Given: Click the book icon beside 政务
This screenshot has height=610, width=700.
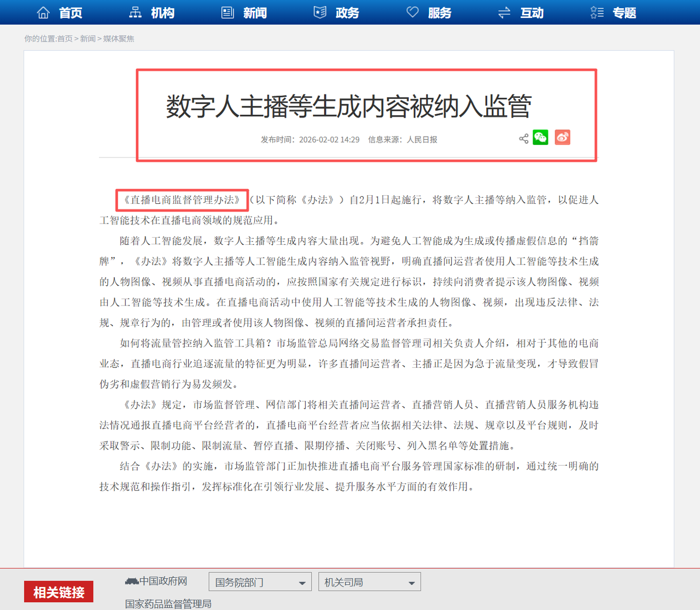Looking at the screenshot, I should (x=320, y=12).
